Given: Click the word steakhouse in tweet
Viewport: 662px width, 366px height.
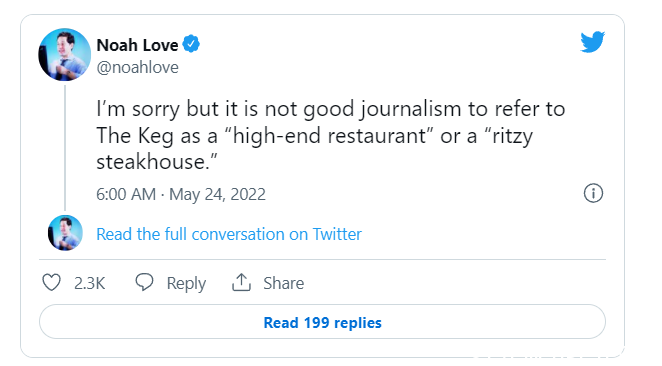Looking at the screenshot, I should coord(151,162).
